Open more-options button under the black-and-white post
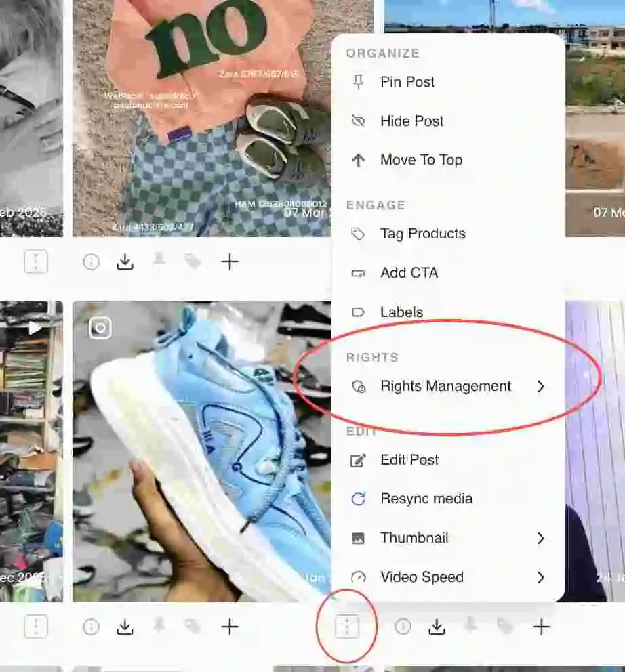Screen dimensions: 625x672 pyautogui.click(x=36, y=261)
